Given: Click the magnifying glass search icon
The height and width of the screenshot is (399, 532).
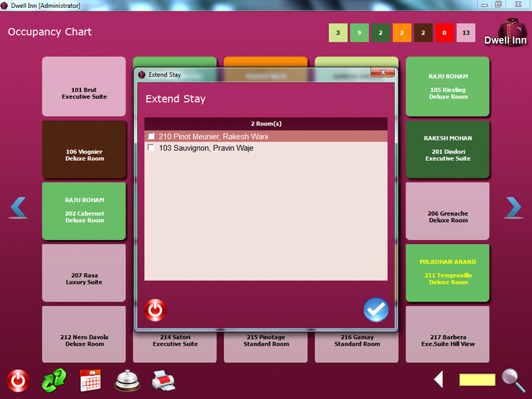Looking at the screenshot, I should 513,380.
